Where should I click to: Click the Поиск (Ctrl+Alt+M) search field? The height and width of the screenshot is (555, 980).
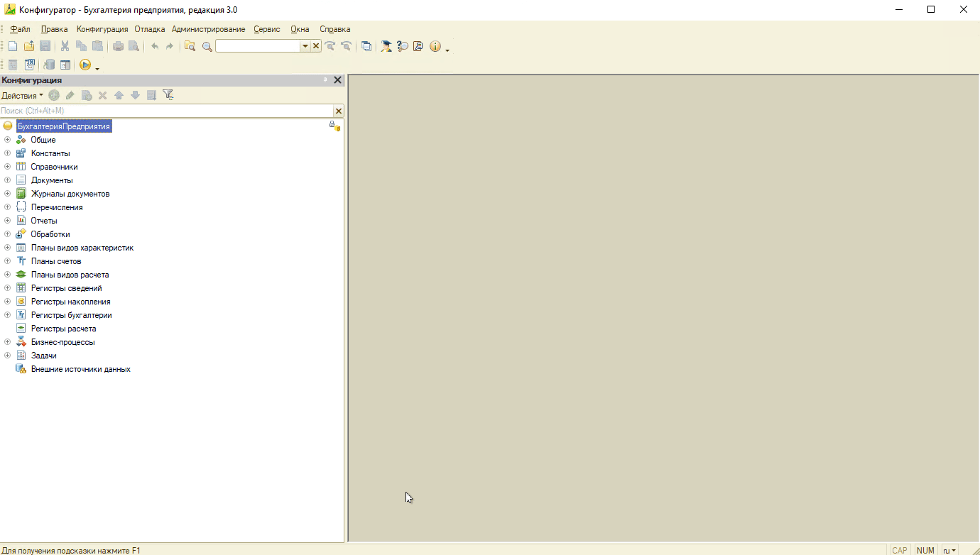[167, 111]
